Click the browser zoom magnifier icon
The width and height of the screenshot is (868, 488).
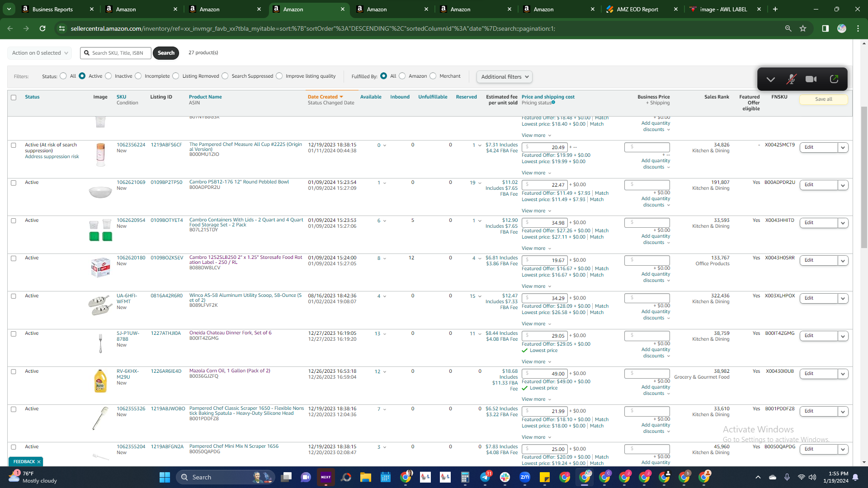pos(788,28)
